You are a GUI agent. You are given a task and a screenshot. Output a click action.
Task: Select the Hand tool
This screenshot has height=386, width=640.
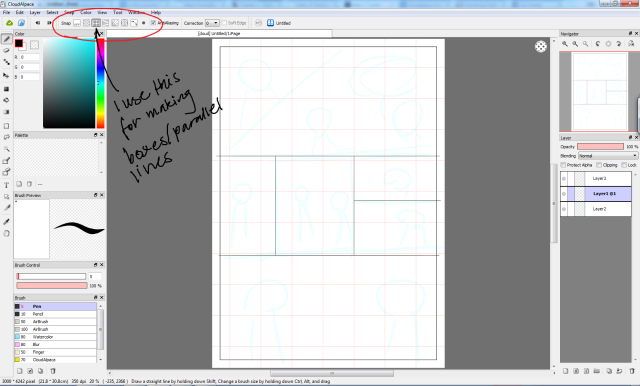(x=6, y=233)
